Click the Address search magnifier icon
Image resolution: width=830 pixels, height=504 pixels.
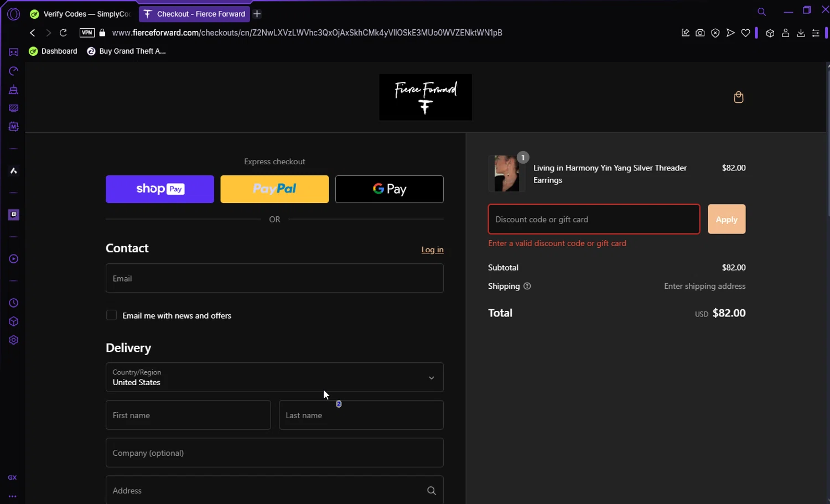tap(432, 491)
